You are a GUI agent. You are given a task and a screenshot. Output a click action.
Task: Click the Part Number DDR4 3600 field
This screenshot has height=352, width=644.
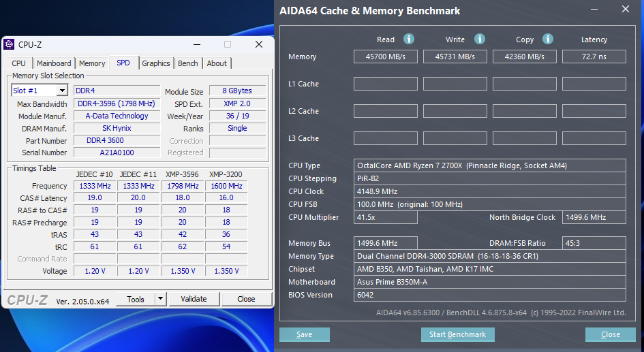[117, 140]
